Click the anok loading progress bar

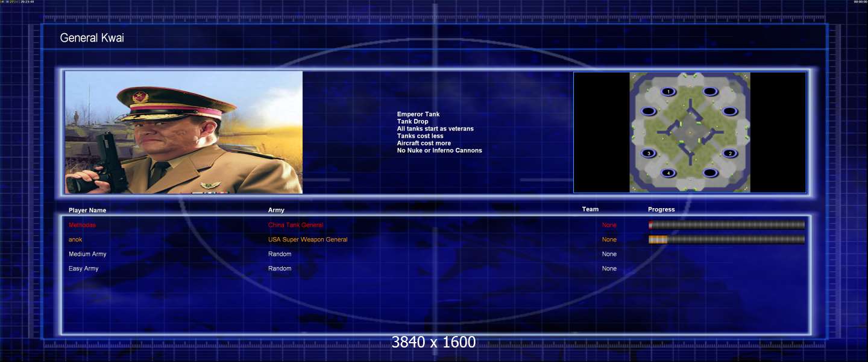(x=726, y=240)
